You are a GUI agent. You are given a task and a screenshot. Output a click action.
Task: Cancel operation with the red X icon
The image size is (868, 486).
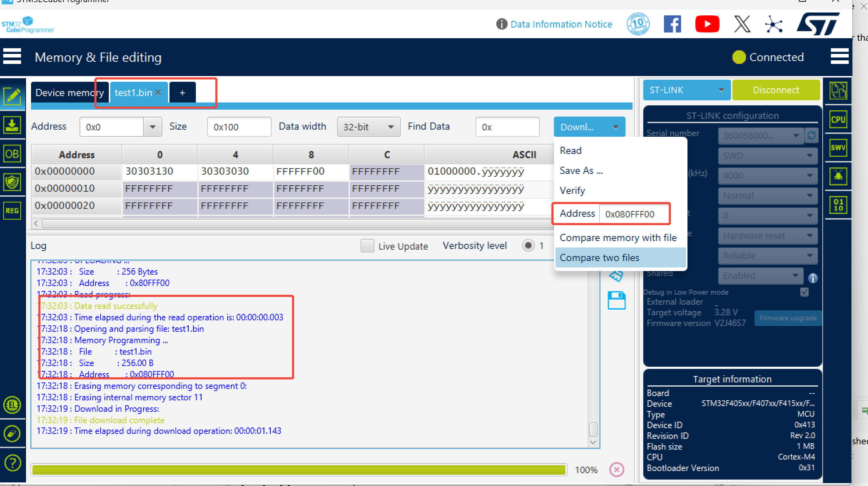tap(617, 470)
